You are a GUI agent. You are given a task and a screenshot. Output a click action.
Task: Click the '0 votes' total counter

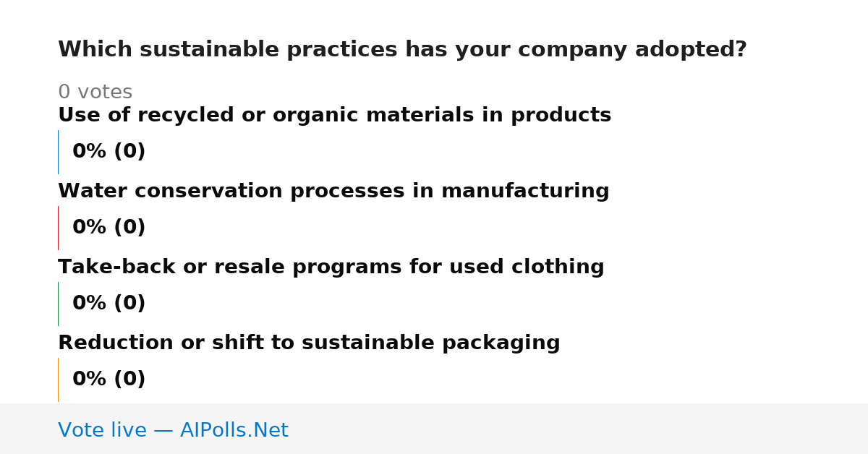[95, 93]
